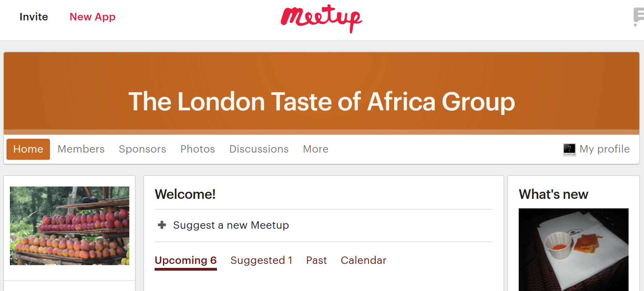Open the More navigation dropdown
This screenshot has height=291, width=644.
[x=315, y=149]
